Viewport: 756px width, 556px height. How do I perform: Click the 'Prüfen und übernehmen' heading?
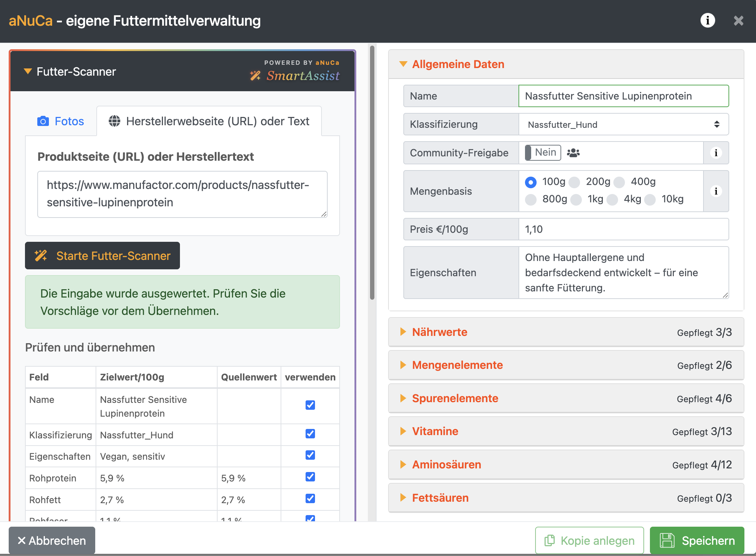point(90,347)
